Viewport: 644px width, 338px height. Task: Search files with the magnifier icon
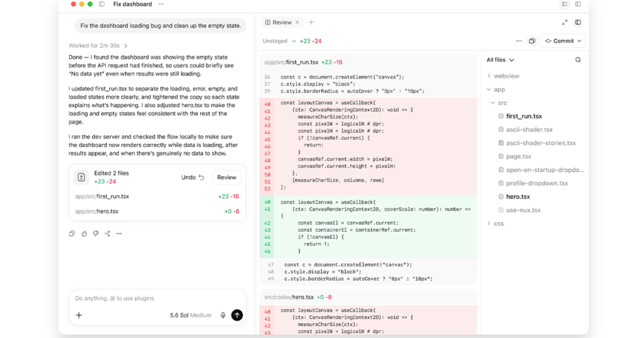578,60
